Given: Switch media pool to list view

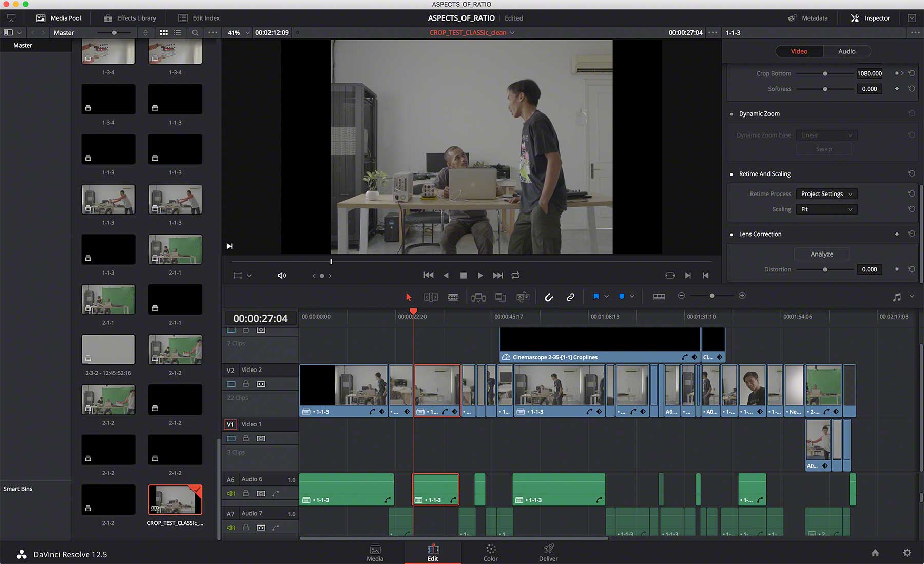Looking at the screenshot, I should (x=177, y=32).
